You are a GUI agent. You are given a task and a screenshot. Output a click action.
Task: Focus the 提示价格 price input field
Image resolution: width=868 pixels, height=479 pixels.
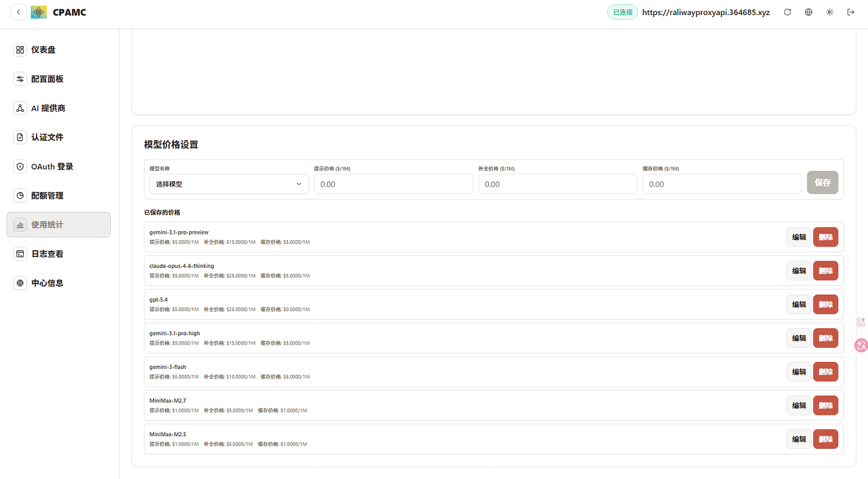[x=393, y=184]
